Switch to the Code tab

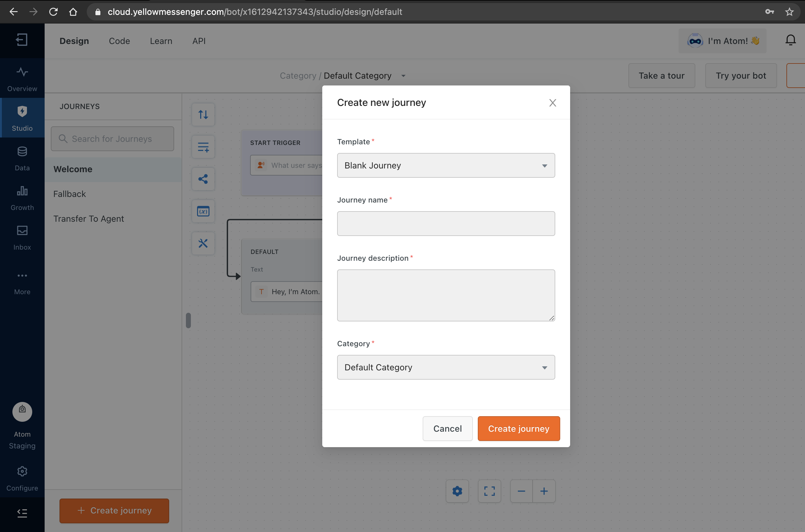pos(119,41)
